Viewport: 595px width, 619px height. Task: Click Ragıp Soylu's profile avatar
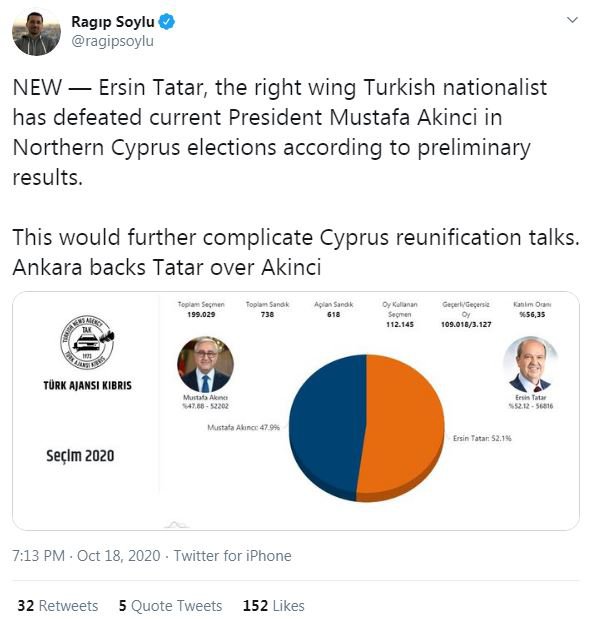pos(36,33)
